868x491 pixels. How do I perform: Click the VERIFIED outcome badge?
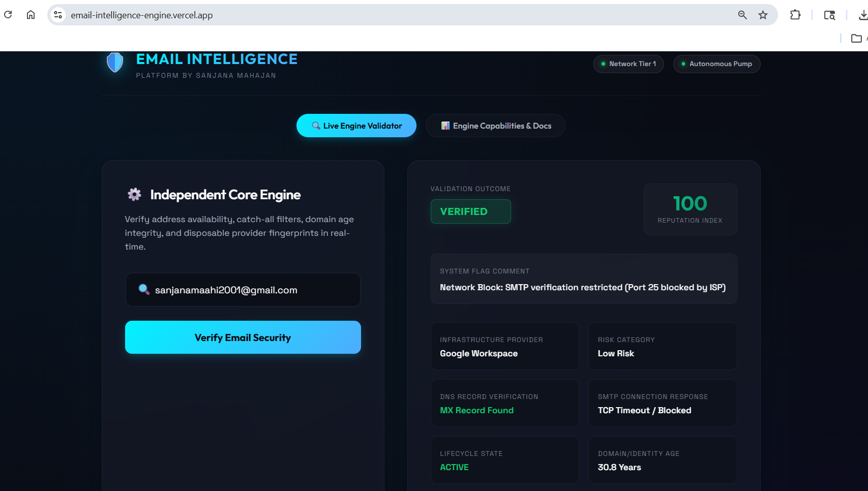(471, 211)
